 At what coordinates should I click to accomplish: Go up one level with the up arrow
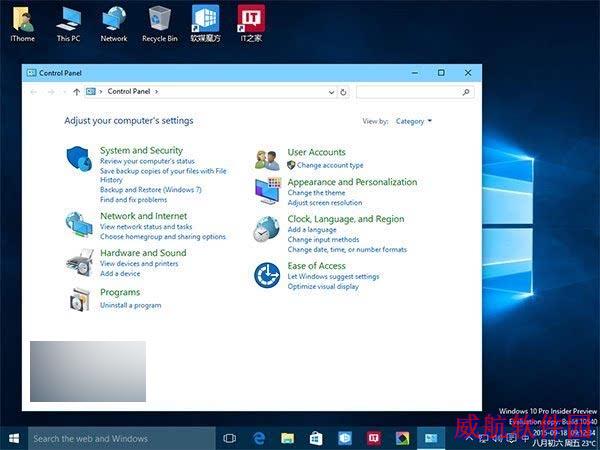coord(76,92)
